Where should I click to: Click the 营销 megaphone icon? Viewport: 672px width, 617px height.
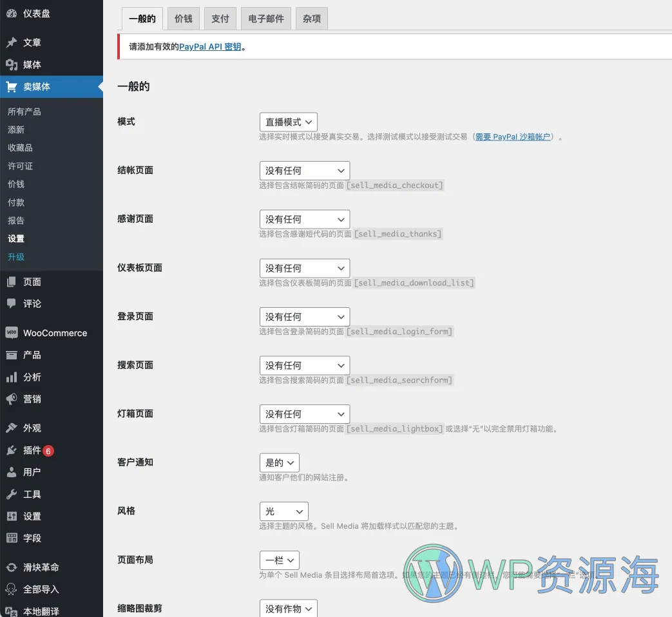(x=12, y=399)
